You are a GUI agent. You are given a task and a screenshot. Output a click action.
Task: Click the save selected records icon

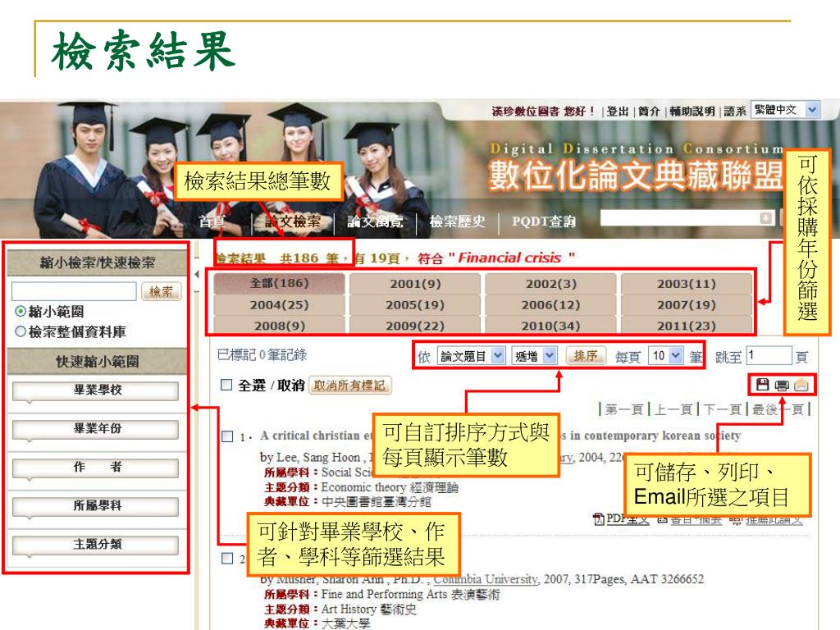[762, 385]
